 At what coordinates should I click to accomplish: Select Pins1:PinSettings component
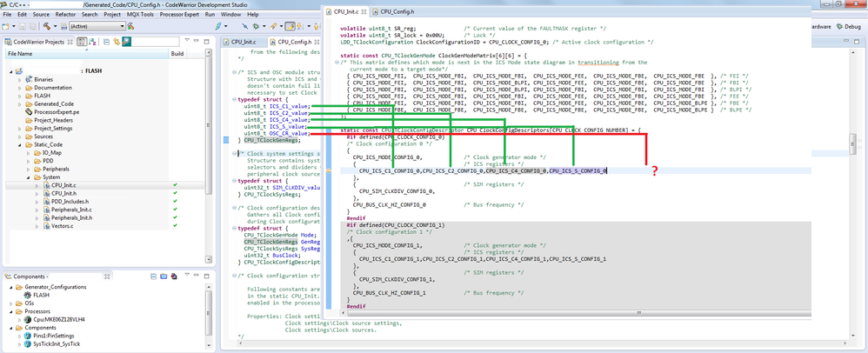(50, 336)
